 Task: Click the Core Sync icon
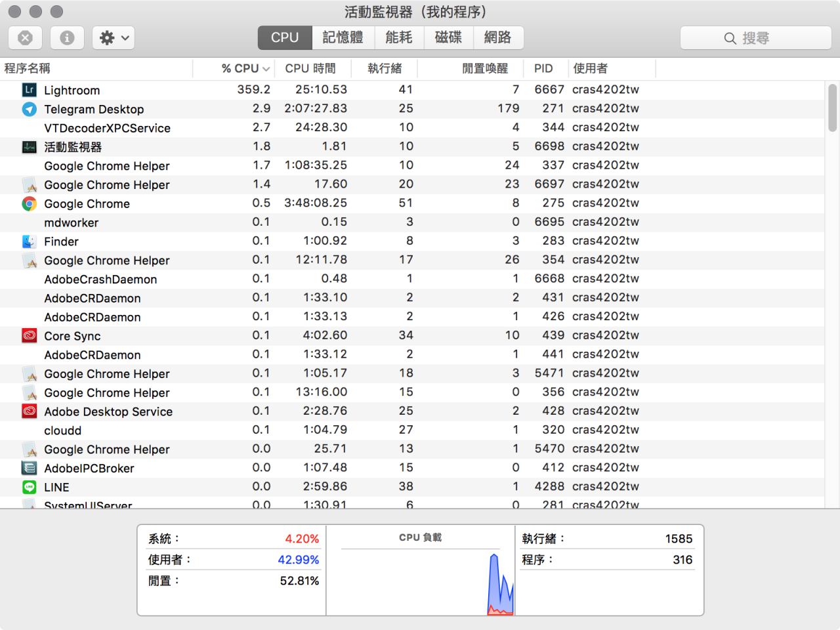29,336
